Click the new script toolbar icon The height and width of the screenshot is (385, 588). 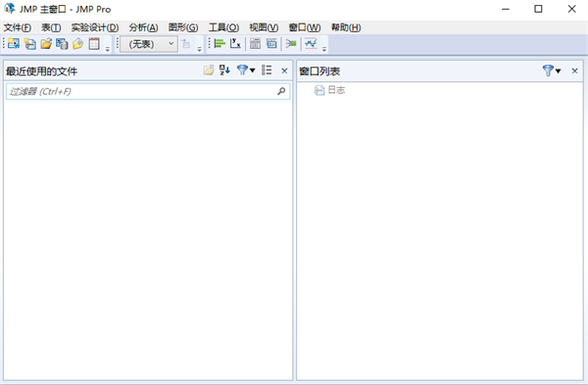[x=30, y=44]
